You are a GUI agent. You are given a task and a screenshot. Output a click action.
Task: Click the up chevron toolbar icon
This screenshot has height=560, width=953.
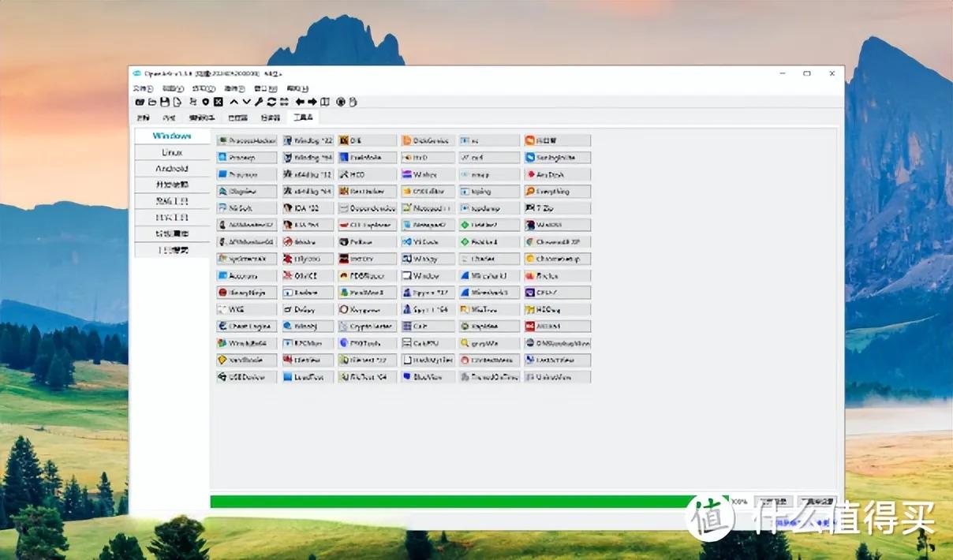(x=234, y=102)
